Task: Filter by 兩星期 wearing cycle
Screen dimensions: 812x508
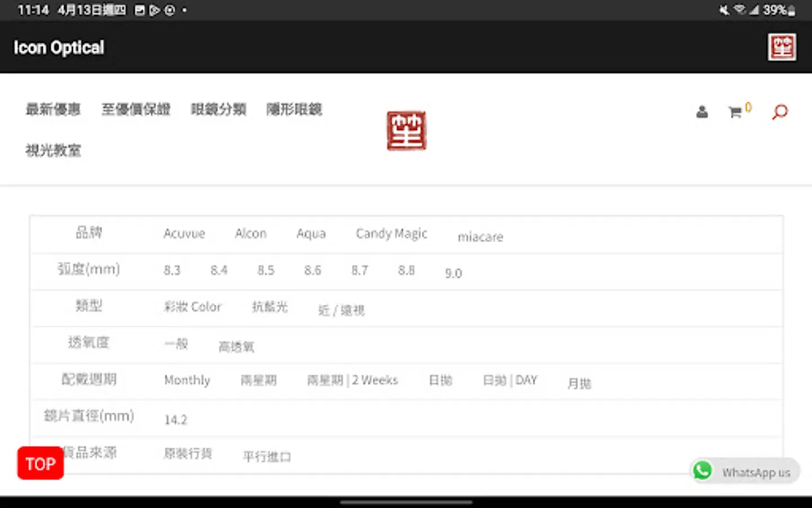Action: 259,380
